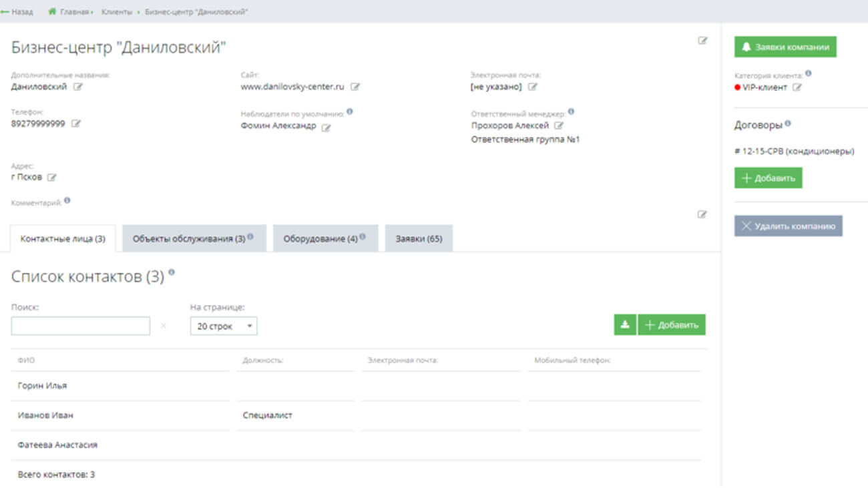This screenshot has width=868, height=488.
Task: Edit website www.danilovsky-center.ru icon
Action: click(356, 87)
